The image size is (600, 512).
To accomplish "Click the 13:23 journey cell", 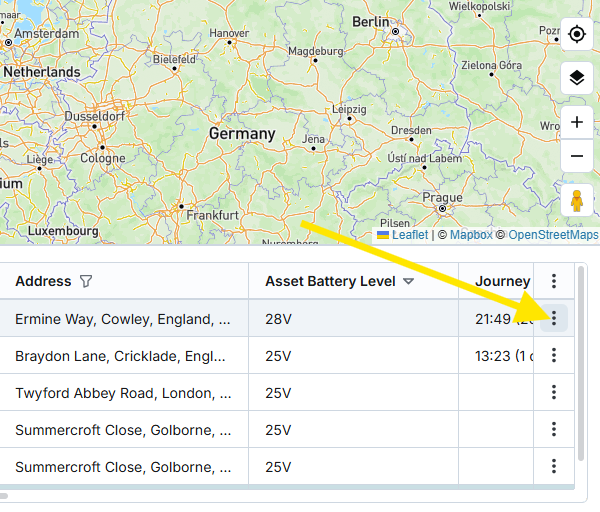I will pyautogui.click(x=497, y=355).
